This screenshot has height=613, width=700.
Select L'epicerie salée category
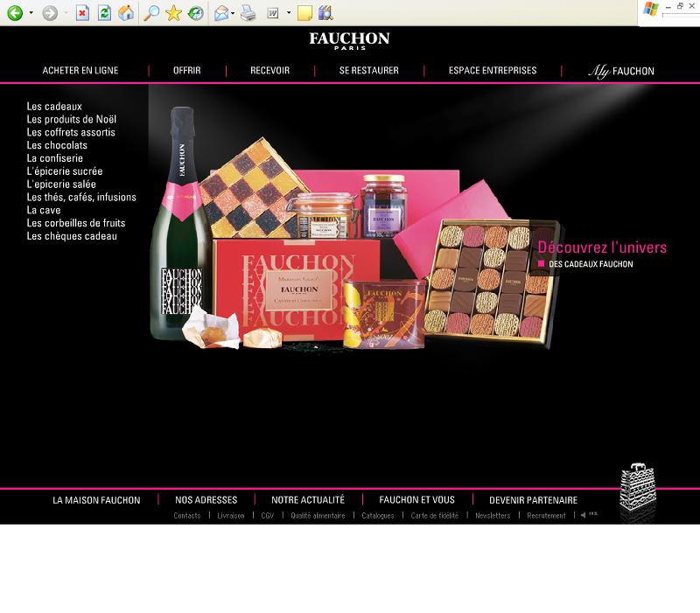61,184
